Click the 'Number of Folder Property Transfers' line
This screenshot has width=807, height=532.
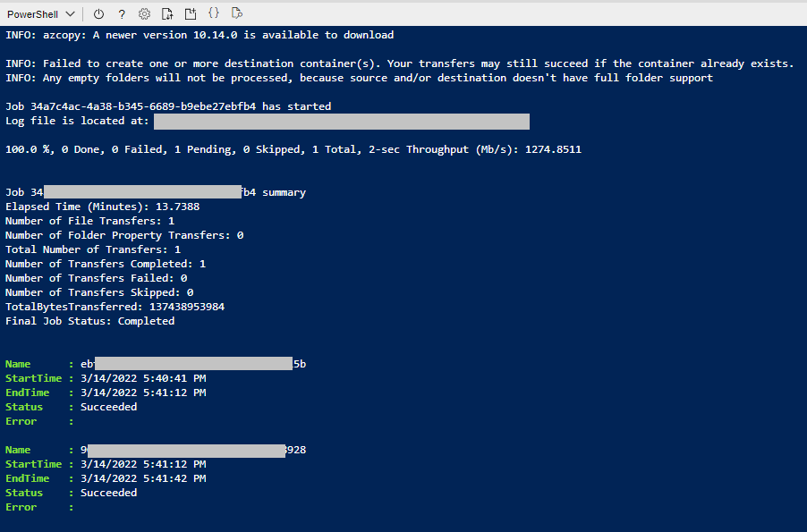coord(124,235)
